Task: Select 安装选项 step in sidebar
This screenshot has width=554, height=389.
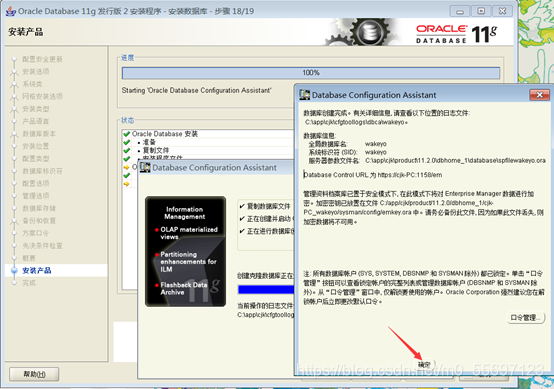Action: (x=36, y=72)
